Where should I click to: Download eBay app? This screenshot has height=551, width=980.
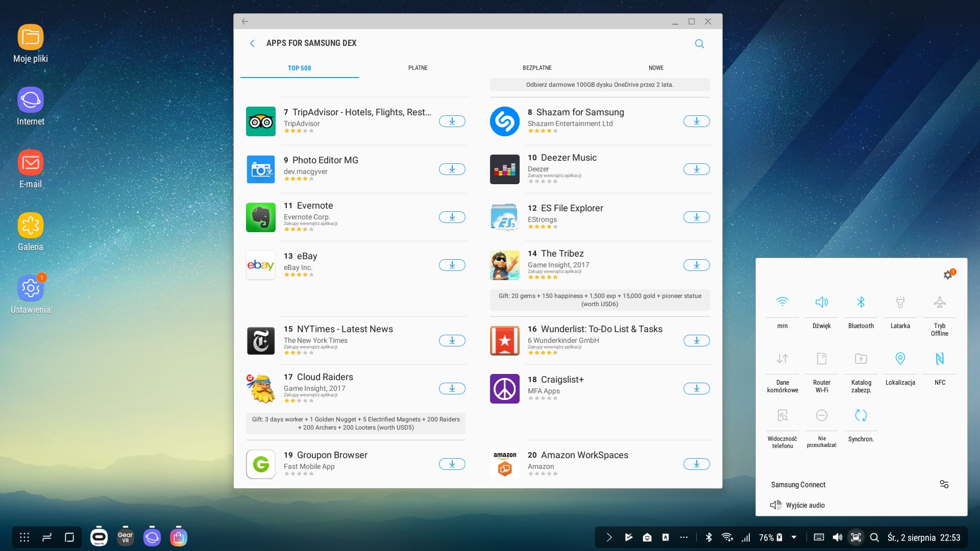click(452, 265)
